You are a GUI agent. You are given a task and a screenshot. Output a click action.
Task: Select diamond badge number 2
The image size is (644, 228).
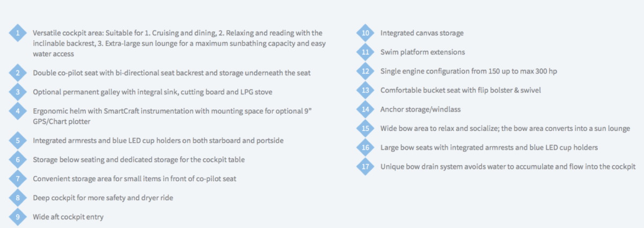coord(17,73)
